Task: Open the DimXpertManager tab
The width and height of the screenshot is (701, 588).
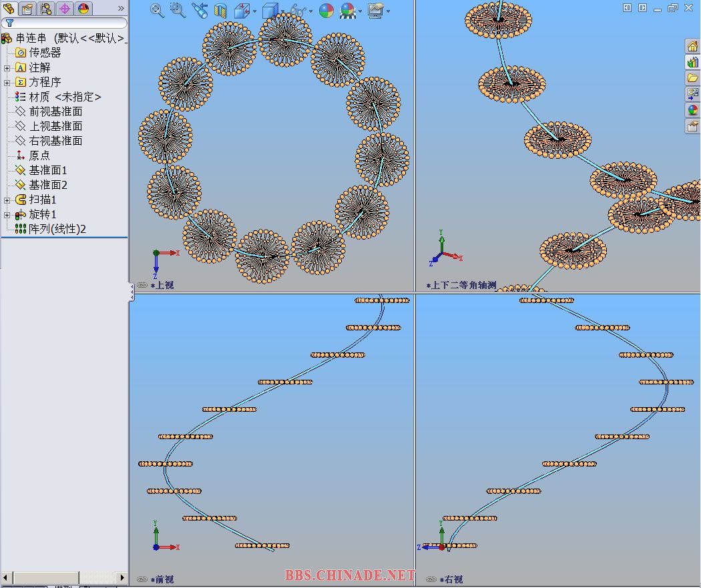Action: (65, 9)
